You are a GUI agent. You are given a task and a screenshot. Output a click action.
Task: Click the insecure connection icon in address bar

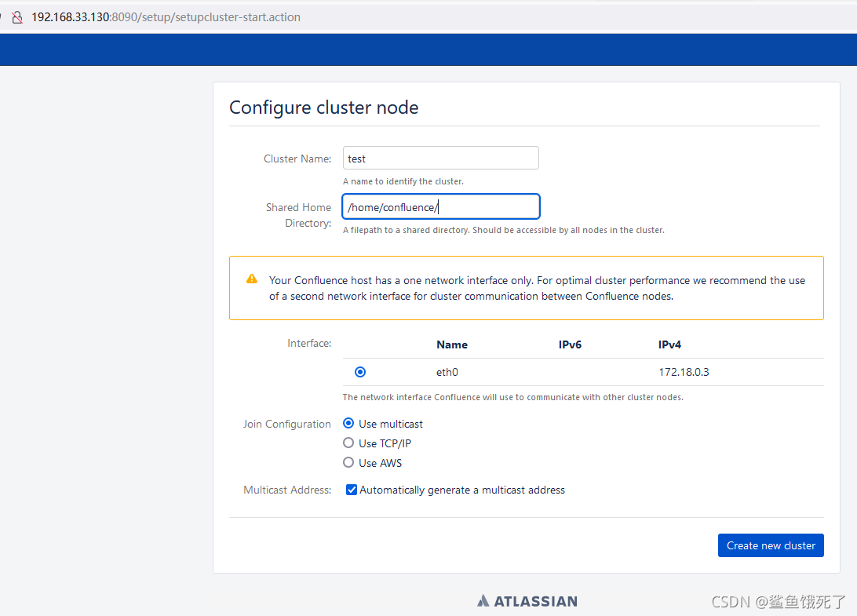click(17, 17)
